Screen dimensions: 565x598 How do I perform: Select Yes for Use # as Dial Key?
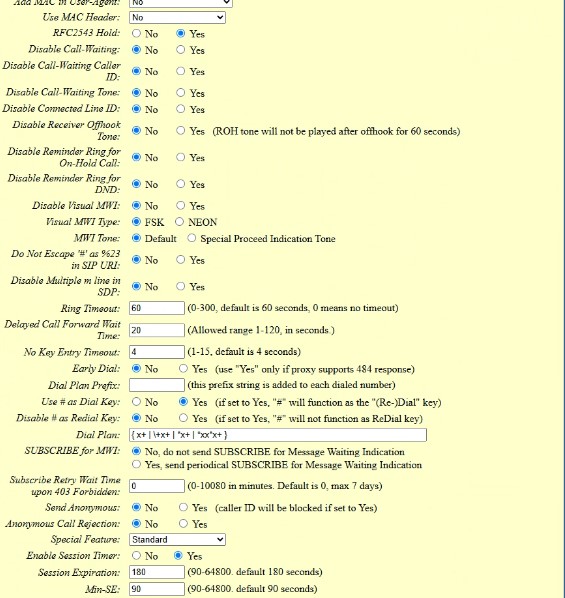click(184, 402)
